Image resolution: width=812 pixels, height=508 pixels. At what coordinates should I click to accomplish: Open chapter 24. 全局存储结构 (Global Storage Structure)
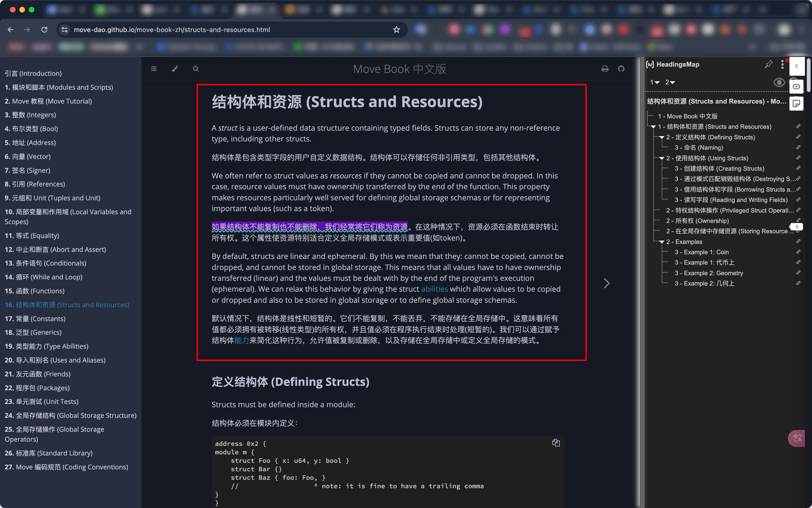(71, 415)
